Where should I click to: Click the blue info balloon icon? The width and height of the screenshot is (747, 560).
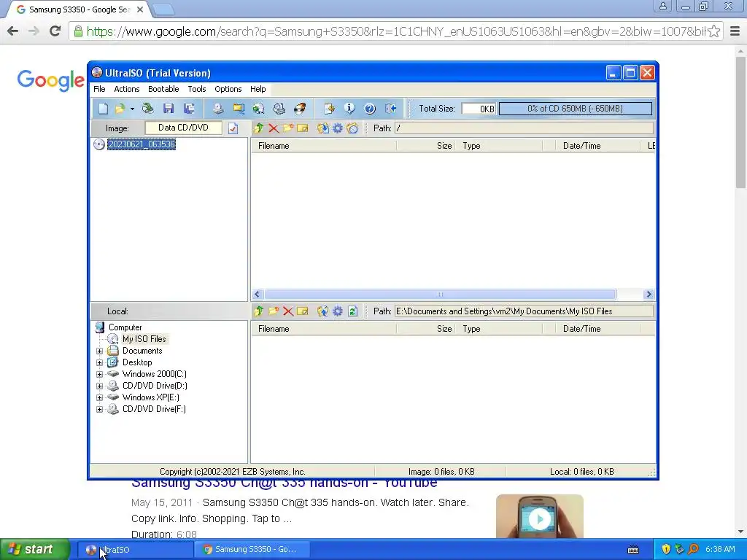tap(349, 109)
